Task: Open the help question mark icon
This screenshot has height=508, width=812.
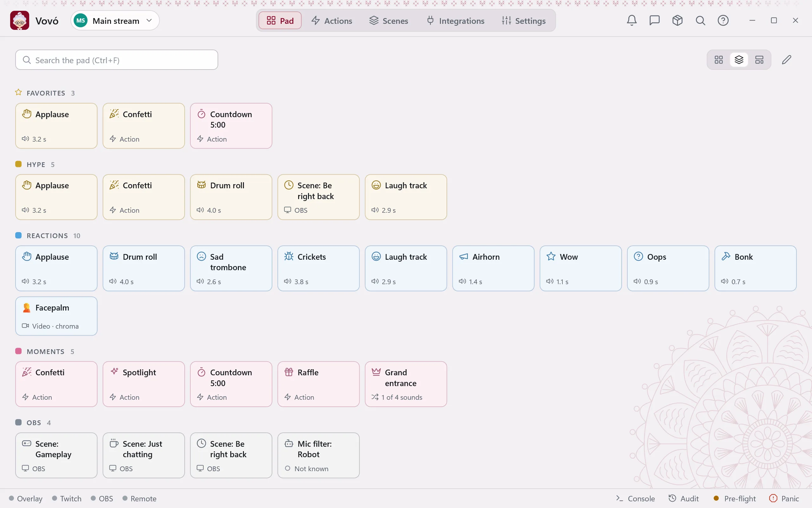Action: coord(723,21)
